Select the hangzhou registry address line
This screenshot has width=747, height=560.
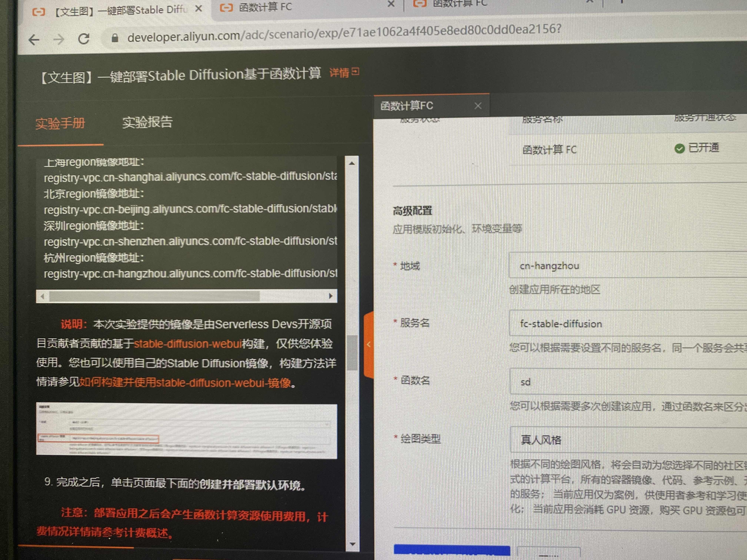[190, 273]
